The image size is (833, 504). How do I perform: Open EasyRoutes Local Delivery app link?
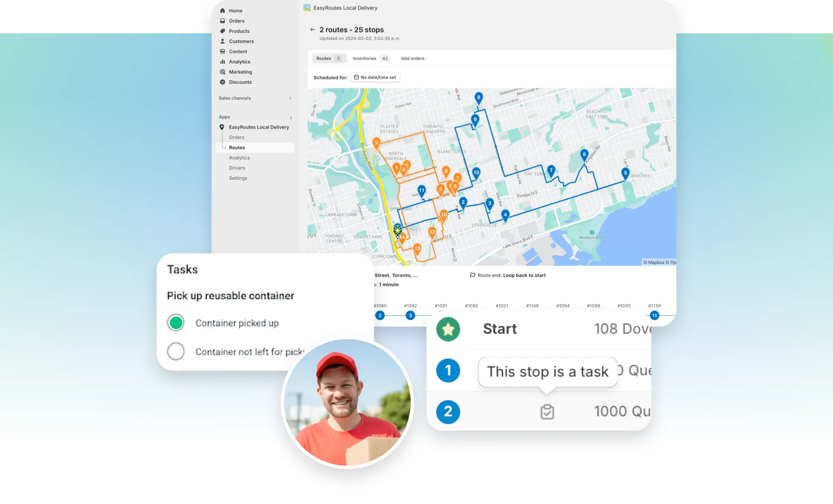coord(259,127)
